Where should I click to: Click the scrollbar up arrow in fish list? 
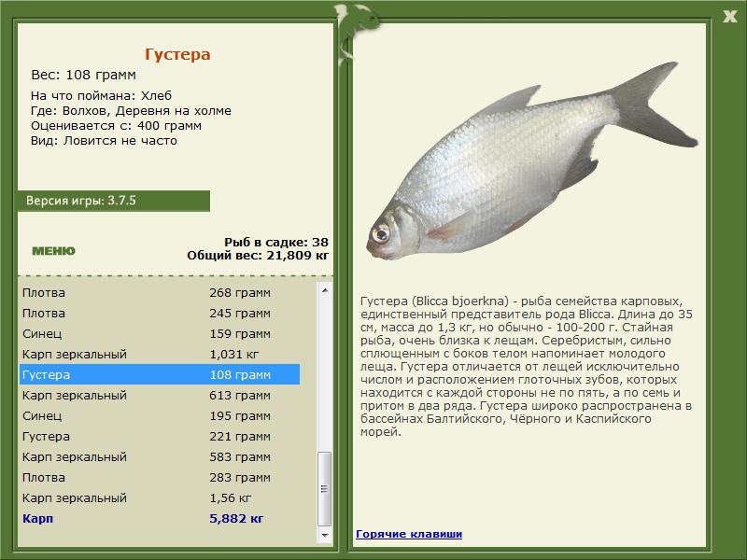click(324, 290)
